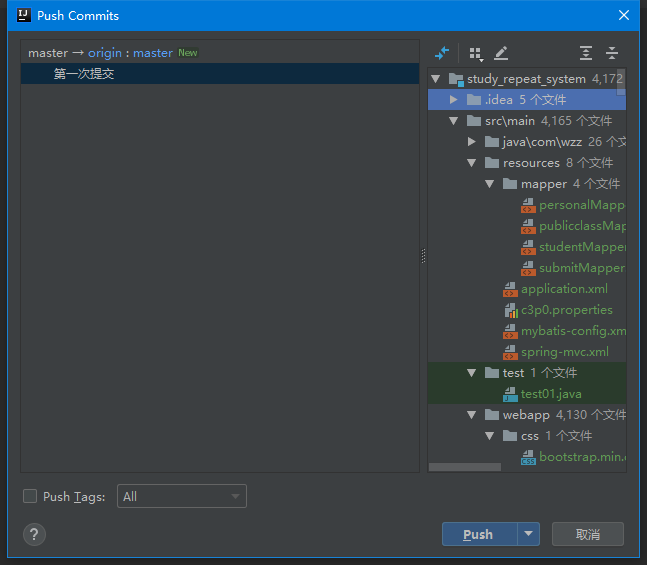Click the studentMapper xml file icon

coord(528,247)
